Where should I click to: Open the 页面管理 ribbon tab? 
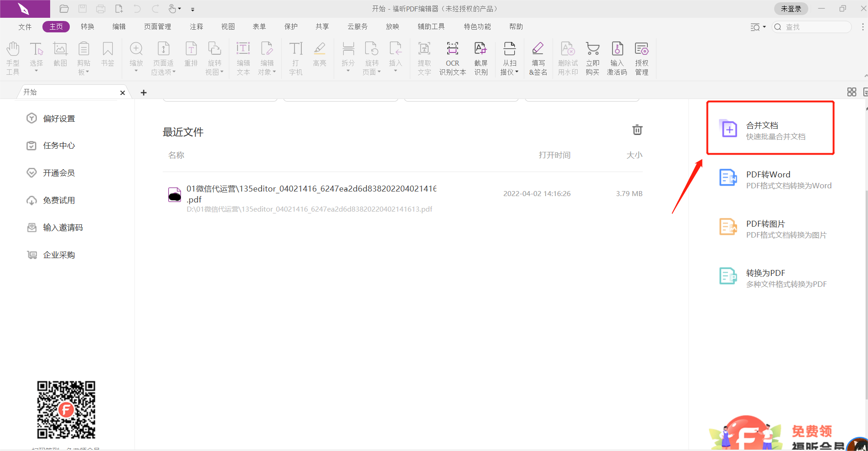pos(157,26)
